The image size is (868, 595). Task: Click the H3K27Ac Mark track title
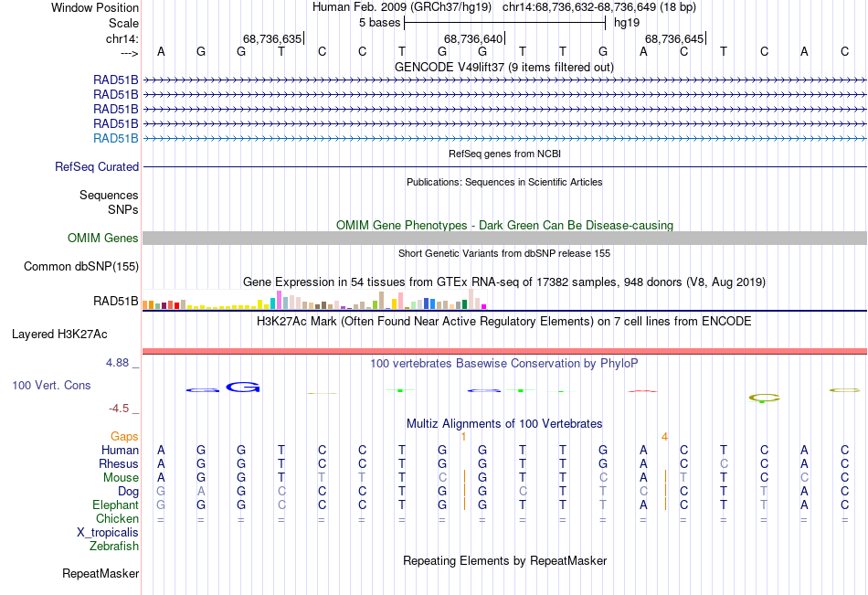tap(504, 322)
